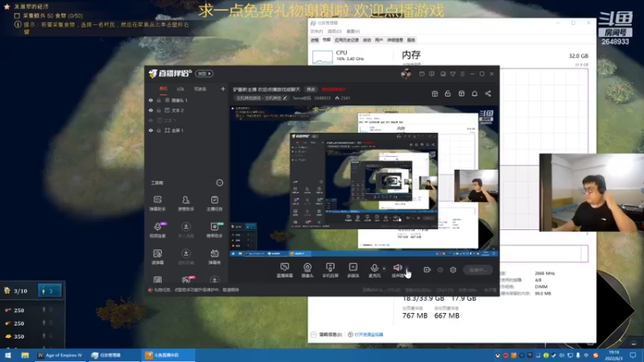Viewport: 644px width, 362px height.
Task: Click the recording camera icon in bottom bar
Action: [x=427, y=269]
